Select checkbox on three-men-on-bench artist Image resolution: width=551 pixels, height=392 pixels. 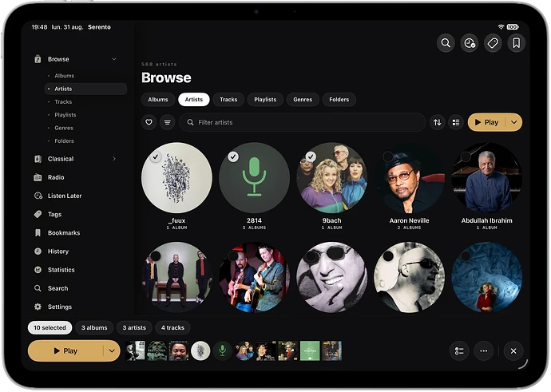point(156,256)
